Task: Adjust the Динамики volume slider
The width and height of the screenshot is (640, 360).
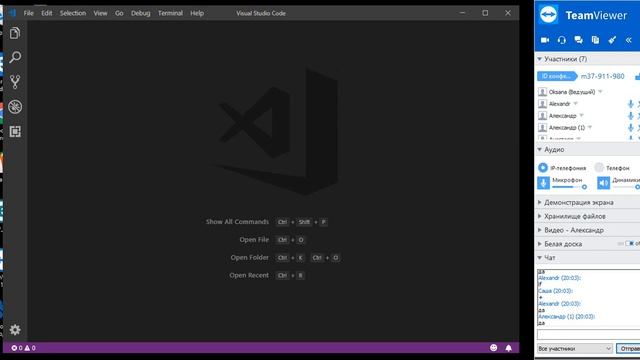Action: [626, 187]
